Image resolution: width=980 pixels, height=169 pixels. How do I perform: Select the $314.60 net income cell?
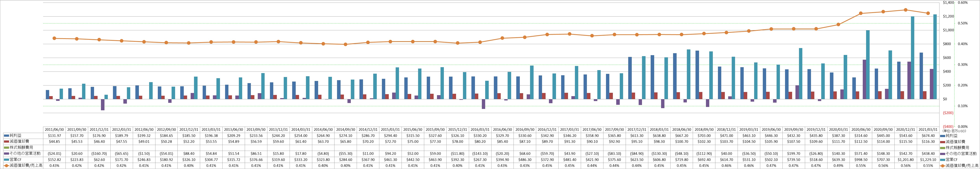click(x=861, y=136)
